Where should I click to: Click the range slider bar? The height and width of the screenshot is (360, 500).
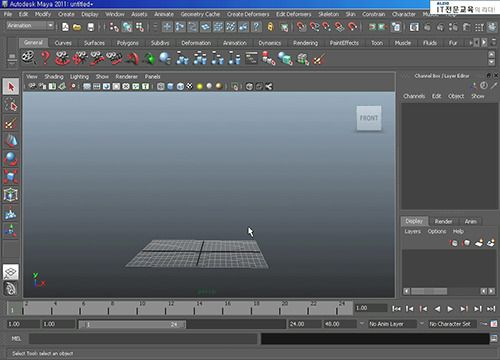132,324
